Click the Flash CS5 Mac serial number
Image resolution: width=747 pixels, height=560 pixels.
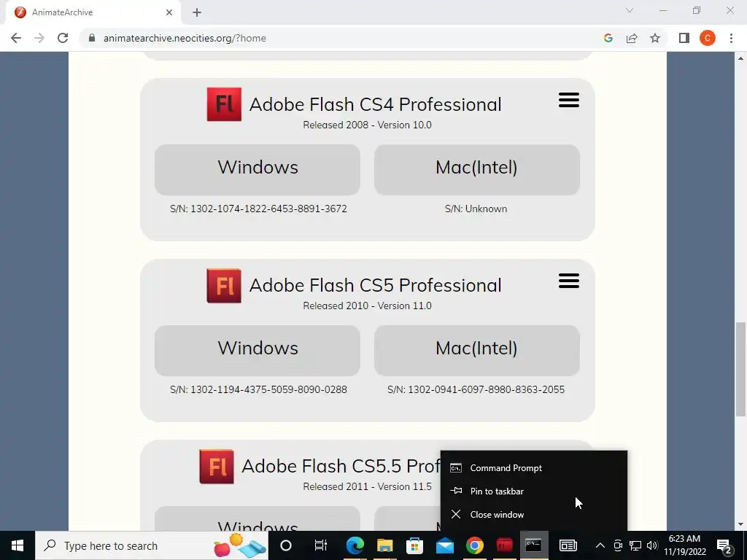point(476,389)
